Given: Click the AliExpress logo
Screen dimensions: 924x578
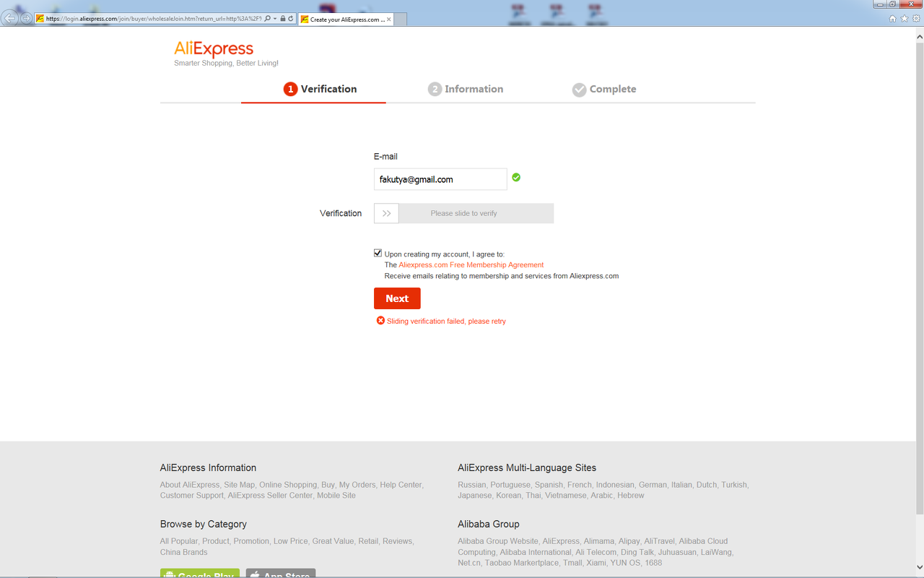Looking at the screenshot, I should tap(214, 49).
